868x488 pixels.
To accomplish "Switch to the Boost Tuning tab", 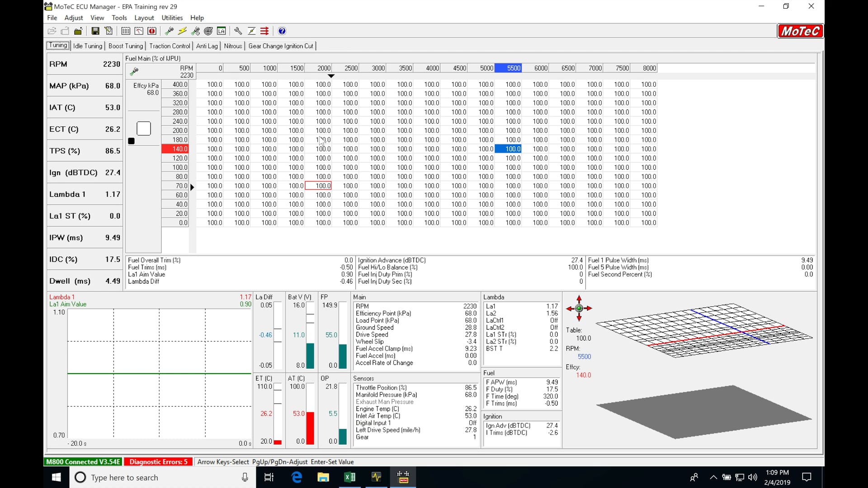I will point(126,46).
